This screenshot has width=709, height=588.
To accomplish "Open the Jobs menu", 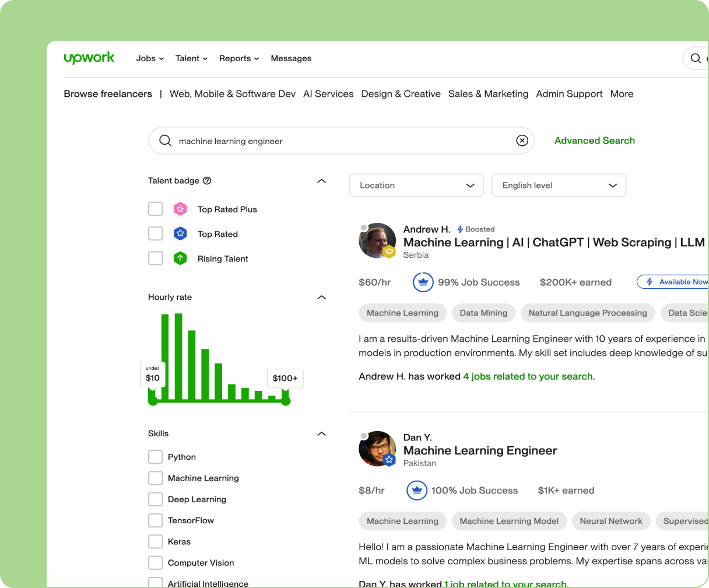I will click(x=150, y=58).
